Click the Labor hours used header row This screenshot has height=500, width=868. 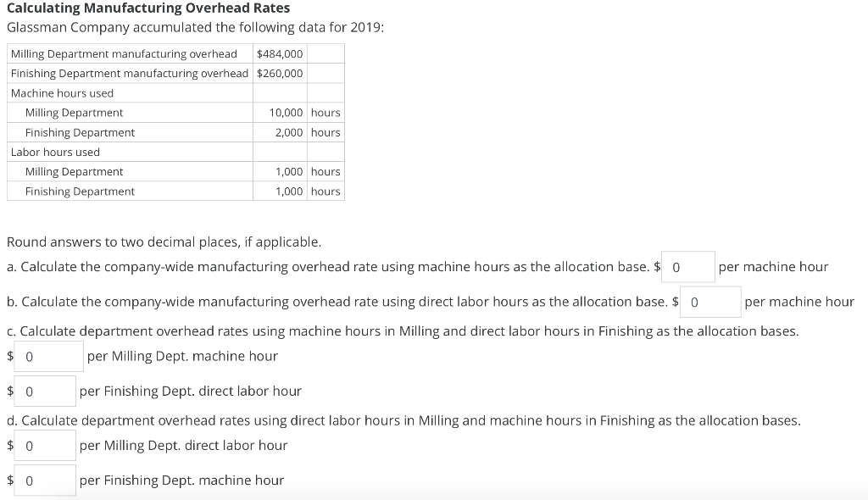[x=127, y=152]
